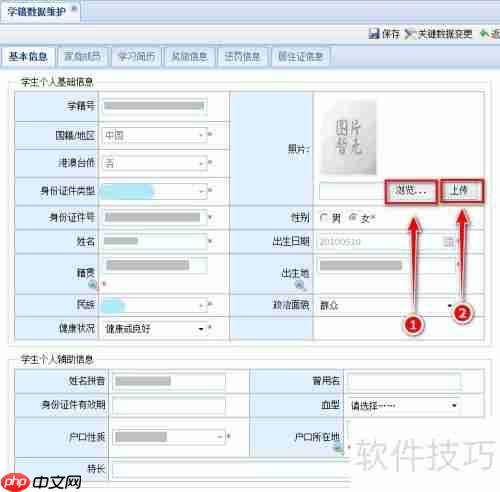Screen dimensions: 500x492
Task: Click the 学籍号 input field
Action: tap(155, 106)
